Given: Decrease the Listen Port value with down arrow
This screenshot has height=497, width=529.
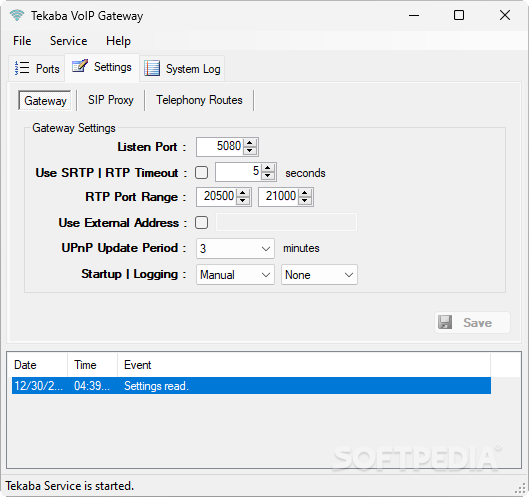Looking at the screenshot, I should [x=250, y=150].
